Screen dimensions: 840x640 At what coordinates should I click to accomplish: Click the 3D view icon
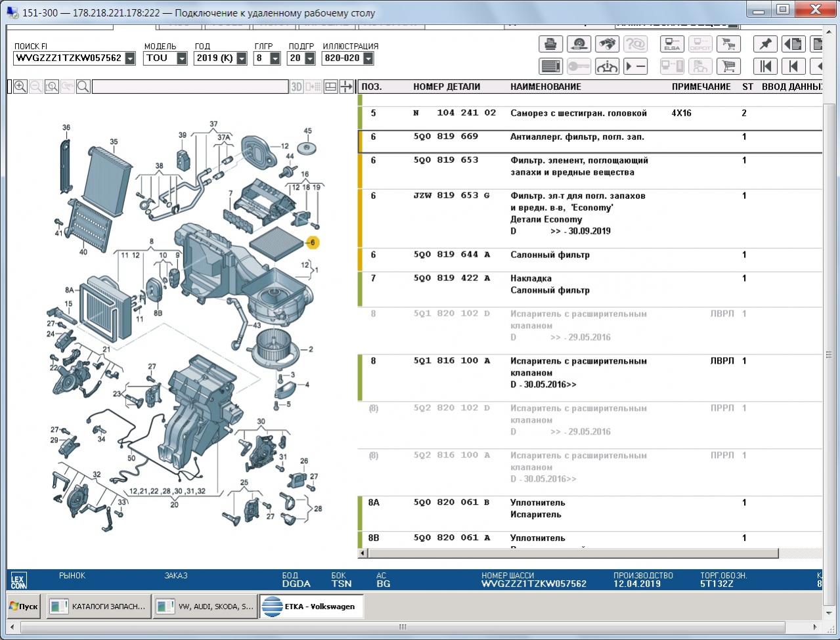coord(297,87)
